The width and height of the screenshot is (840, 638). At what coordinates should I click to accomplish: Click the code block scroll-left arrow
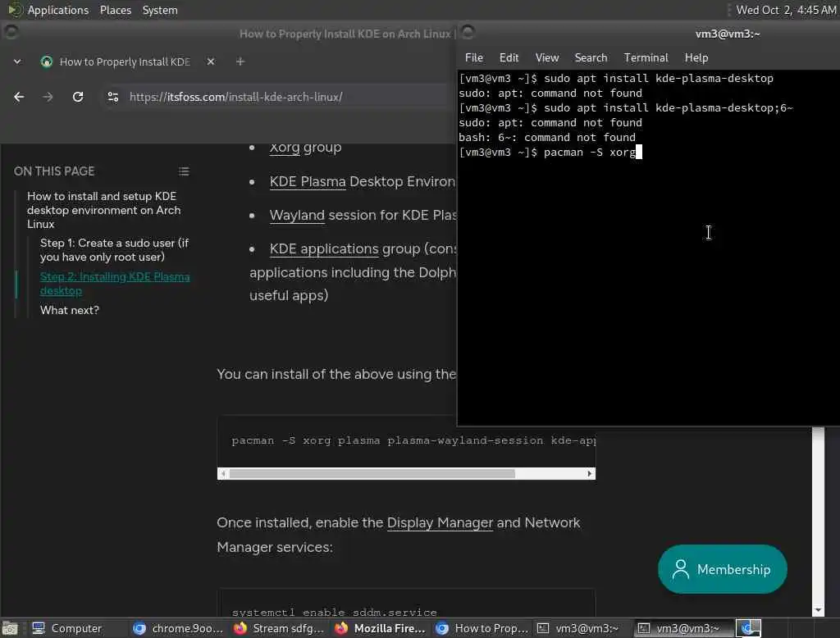pyautogui.click(x=223, y=473)
